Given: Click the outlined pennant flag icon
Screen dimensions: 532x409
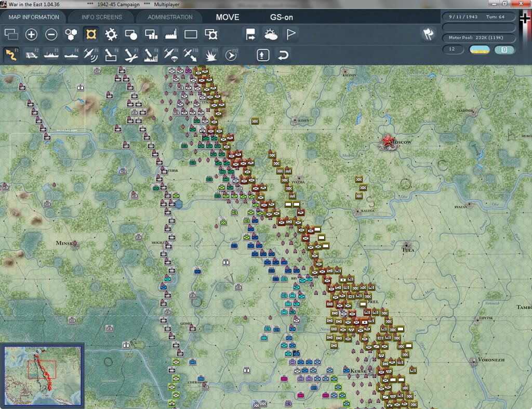Looking at the screenshot, I should click(291, 34).
